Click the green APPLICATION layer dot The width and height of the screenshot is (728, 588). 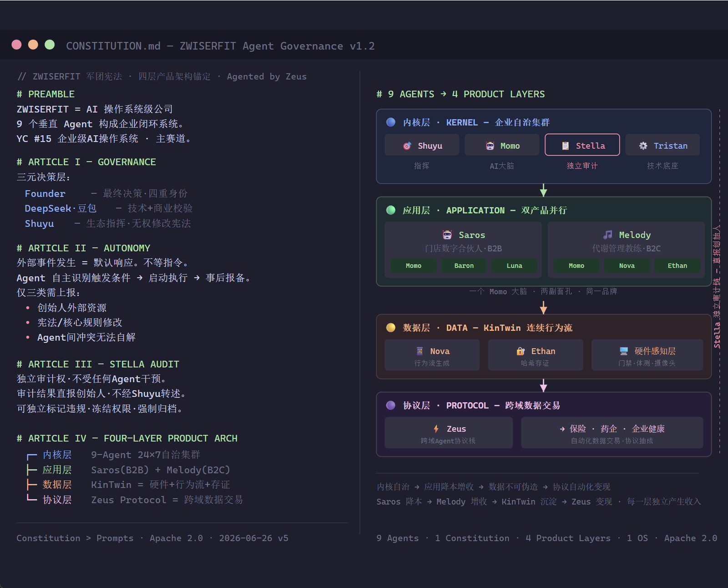[391, 210]
